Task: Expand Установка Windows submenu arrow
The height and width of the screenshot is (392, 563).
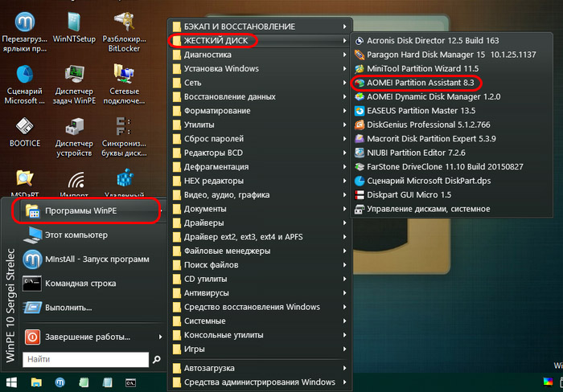Action: 344,69
